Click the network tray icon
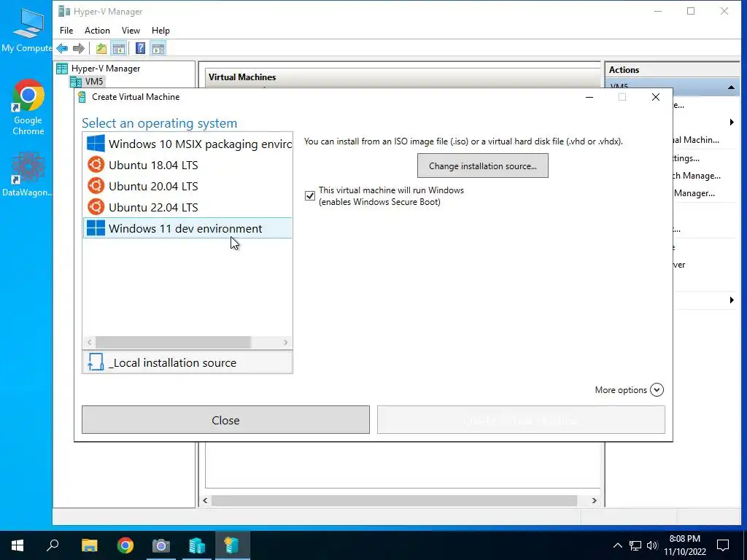 pos(635,545)
